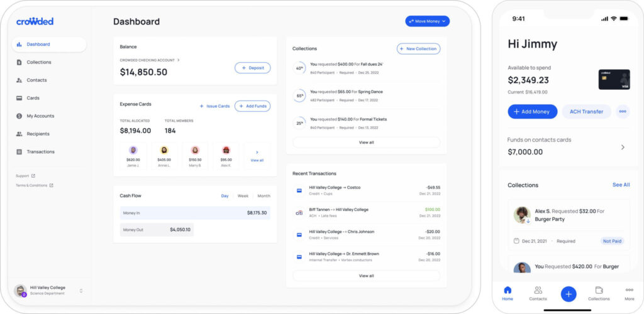Expand Funds on contacts cards chevron
The width and height of the screenshot is (644, 314).
point(623,147)
